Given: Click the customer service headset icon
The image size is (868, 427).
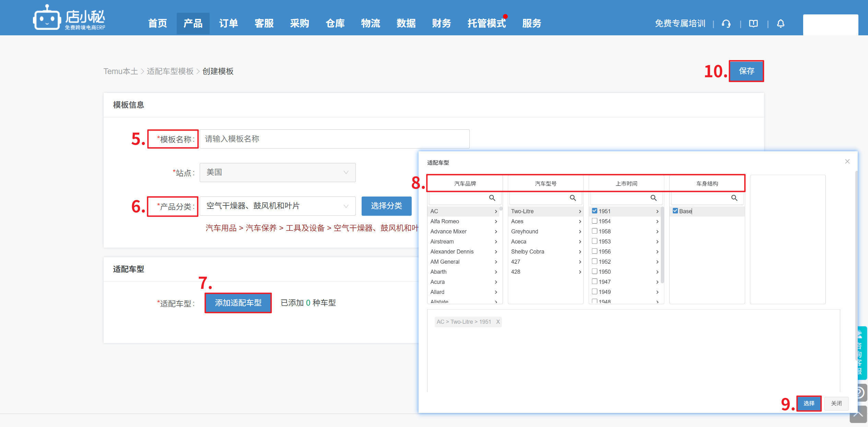Looking at the screenshot, I should 726,24.
